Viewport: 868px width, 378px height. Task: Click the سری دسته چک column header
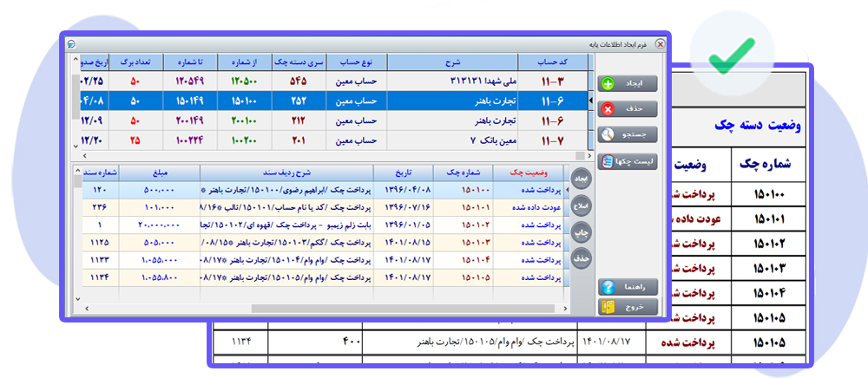point(299,62)
